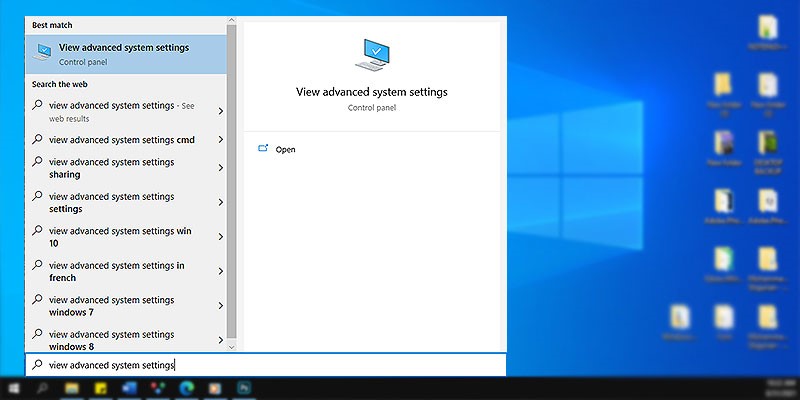Image resolution: width=800 pixels, height=400 pixels.
Task: Click the magnifier beside the 'windows 7' suggestion
Action: [x=37, y=299]
